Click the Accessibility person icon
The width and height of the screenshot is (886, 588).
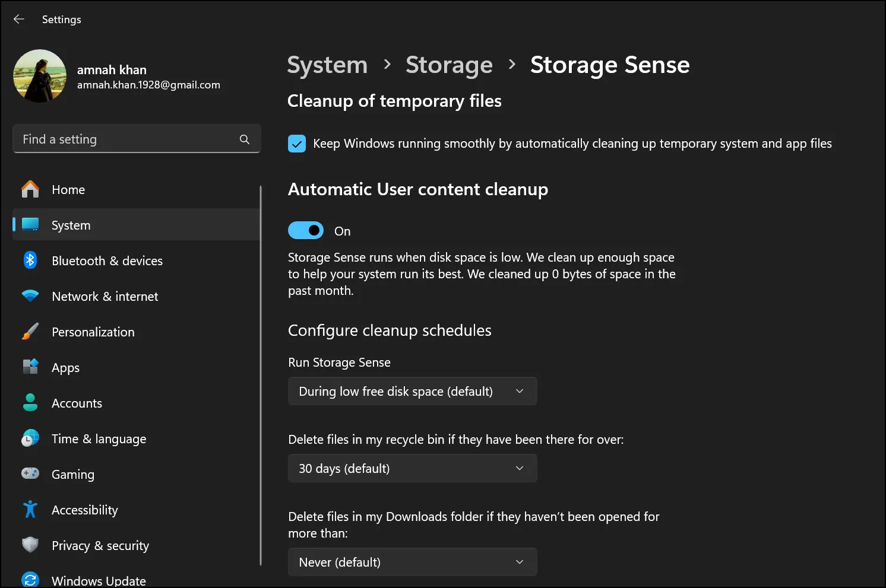click(x=30, y=510)
